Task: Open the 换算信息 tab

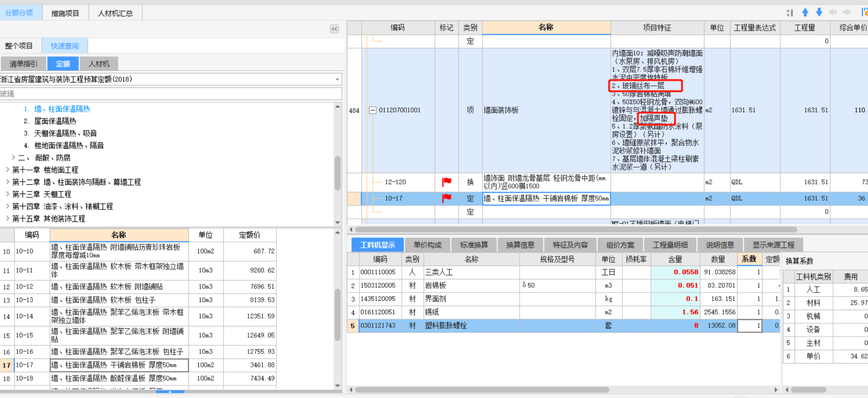Action: click(520, 245)
